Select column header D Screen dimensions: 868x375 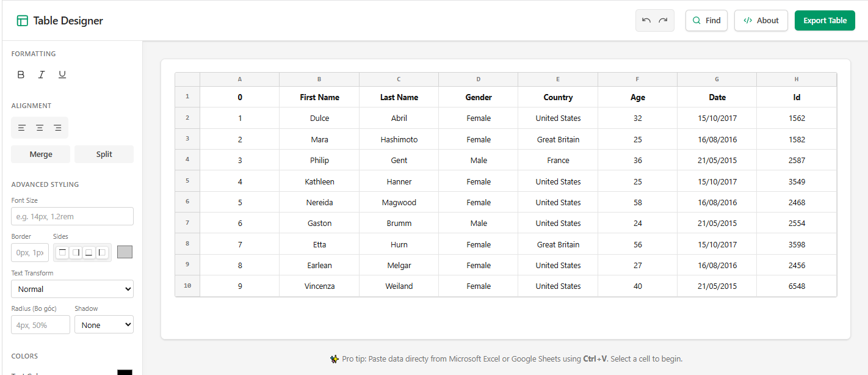coord(479,79)
